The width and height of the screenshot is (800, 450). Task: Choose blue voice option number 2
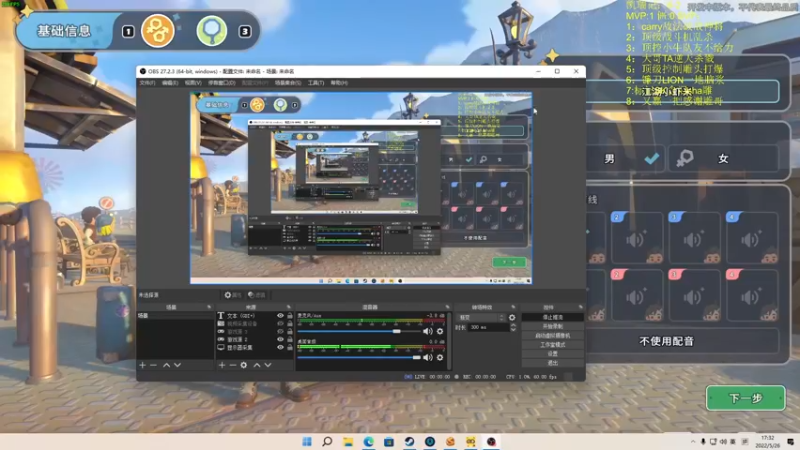pos(636,238)
